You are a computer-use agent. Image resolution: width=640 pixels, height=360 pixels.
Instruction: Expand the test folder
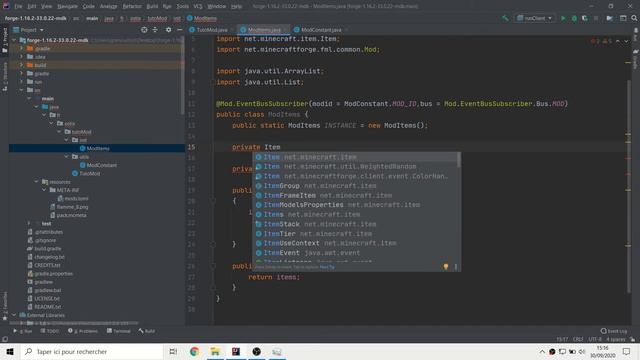click(x=29, y=223)
